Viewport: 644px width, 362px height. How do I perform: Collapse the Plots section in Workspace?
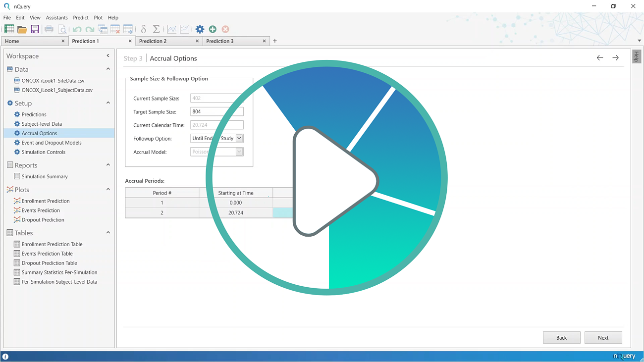point(108,190)
